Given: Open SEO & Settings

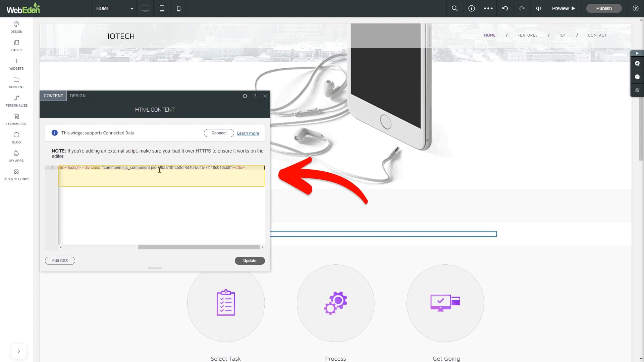Looking at the screenshot, I should coord(16,175).
